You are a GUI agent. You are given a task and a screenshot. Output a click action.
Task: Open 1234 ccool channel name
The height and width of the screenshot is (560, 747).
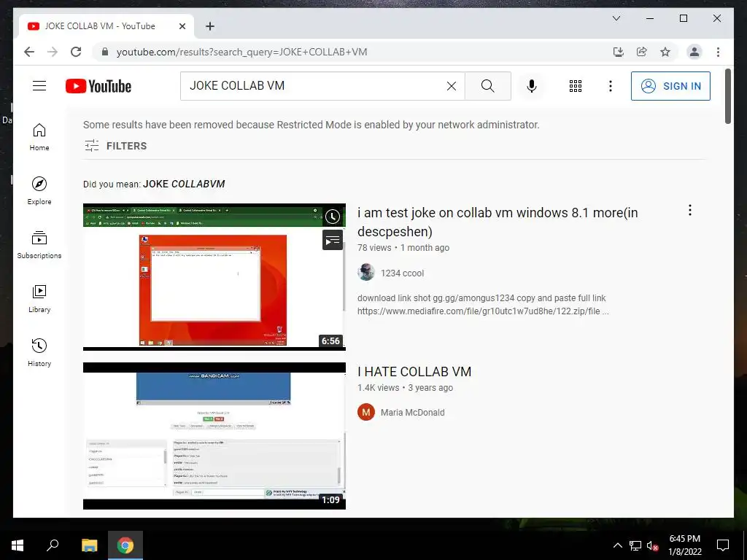402,273
